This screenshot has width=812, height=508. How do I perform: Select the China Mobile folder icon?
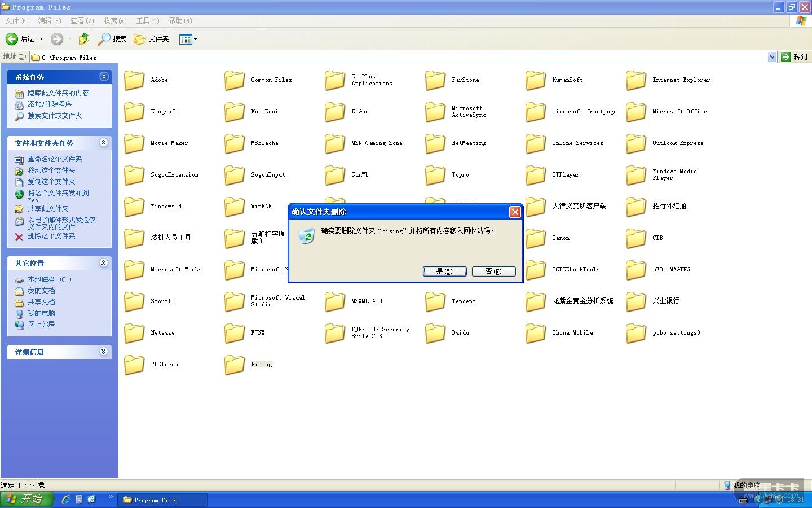(536, 333)
